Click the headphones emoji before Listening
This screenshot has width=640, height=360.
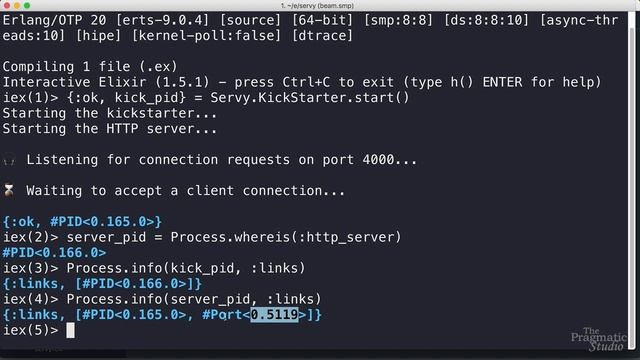9,160
